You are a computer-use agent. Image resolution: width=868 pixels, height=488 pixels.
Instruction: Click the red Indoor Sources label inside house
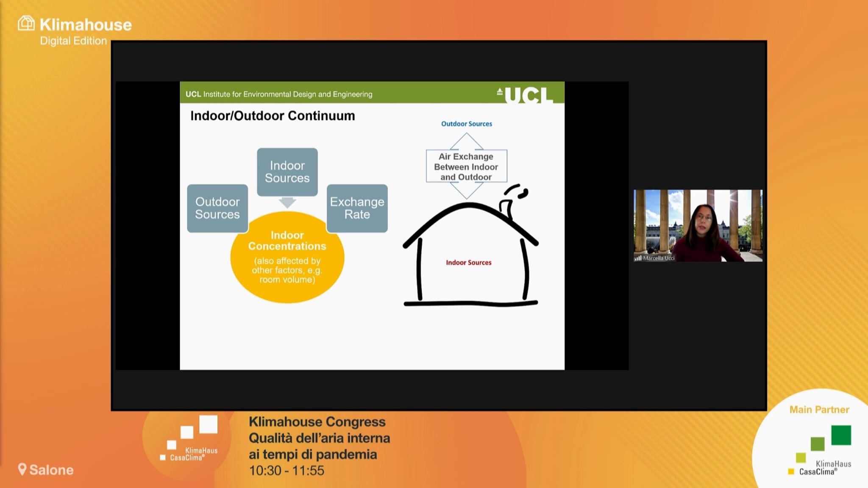pos(469,263)
